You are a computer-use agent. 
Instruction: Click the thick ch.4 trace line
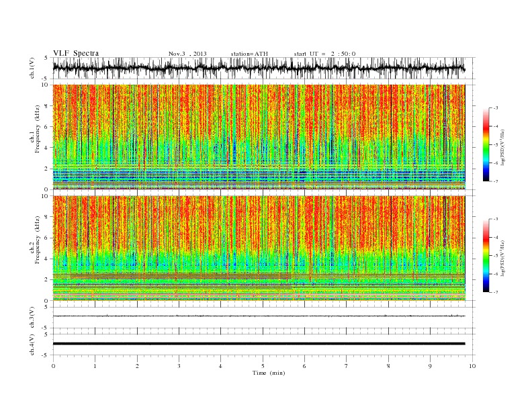(x=259, y=344)
